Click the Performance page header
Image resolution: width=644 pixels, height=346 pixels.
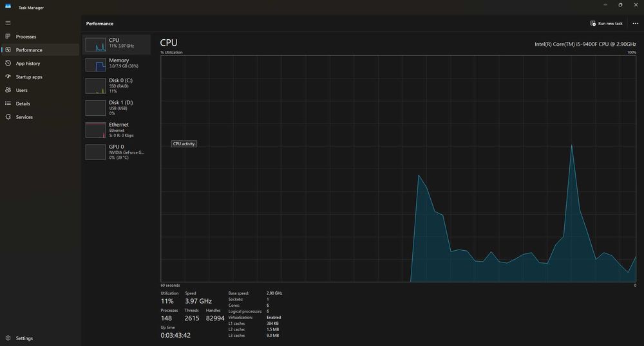100,23
